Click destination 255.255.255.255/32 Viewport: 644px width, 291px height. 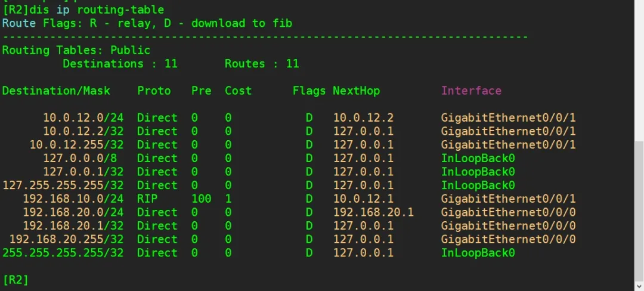click(63, 253)
